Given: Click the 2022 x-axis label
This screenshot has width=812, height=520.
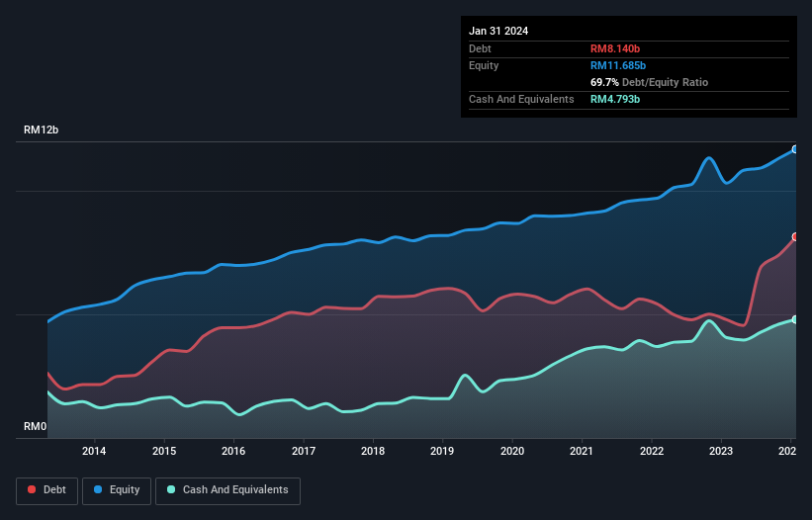Looking at the screenshot, I should tap(652, 451).
